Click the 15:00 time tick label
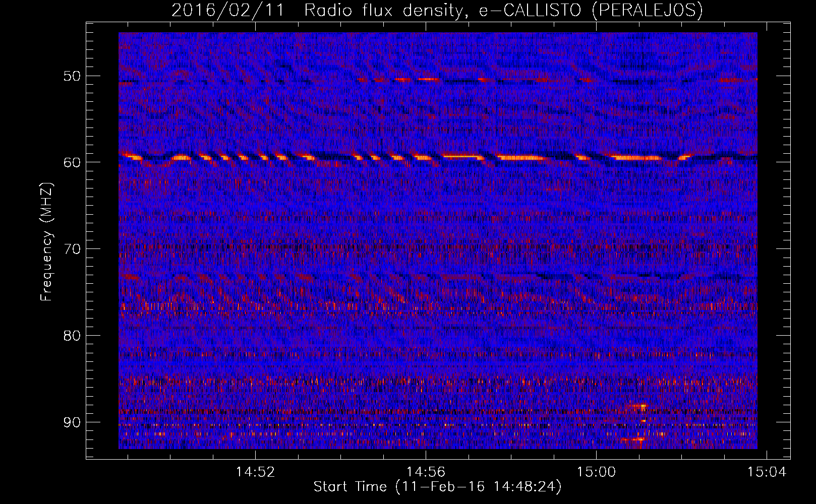Image resolution: width=816 pixels, height=504 pixels. coord(597,472)
